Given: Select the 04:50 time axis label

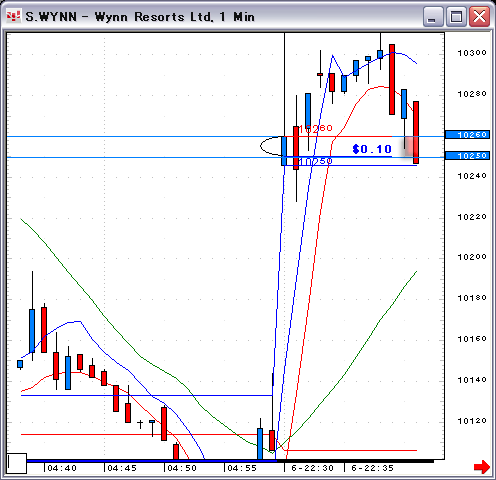Looking at the screenshot, I should pos(182,468).
